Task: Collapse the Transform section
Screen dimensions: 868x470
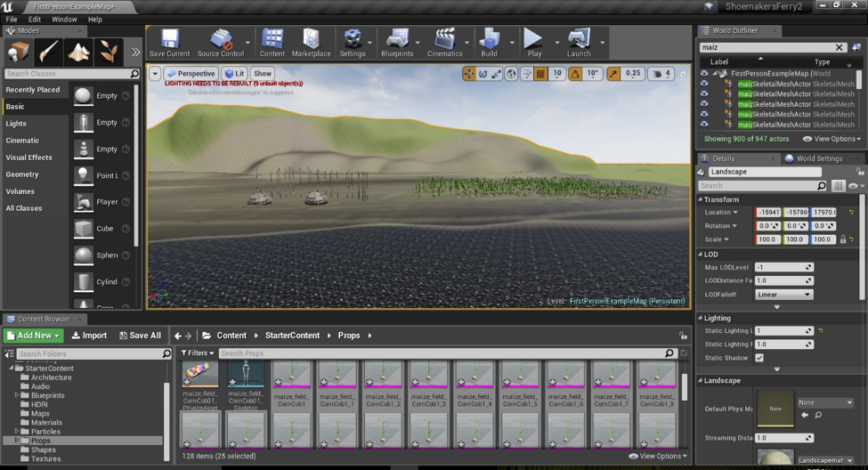Action: [701, 199]
